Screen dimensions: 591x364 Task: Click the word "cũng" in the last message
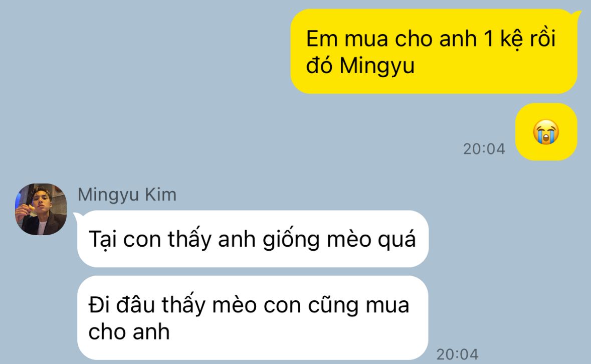coord(333,306)
